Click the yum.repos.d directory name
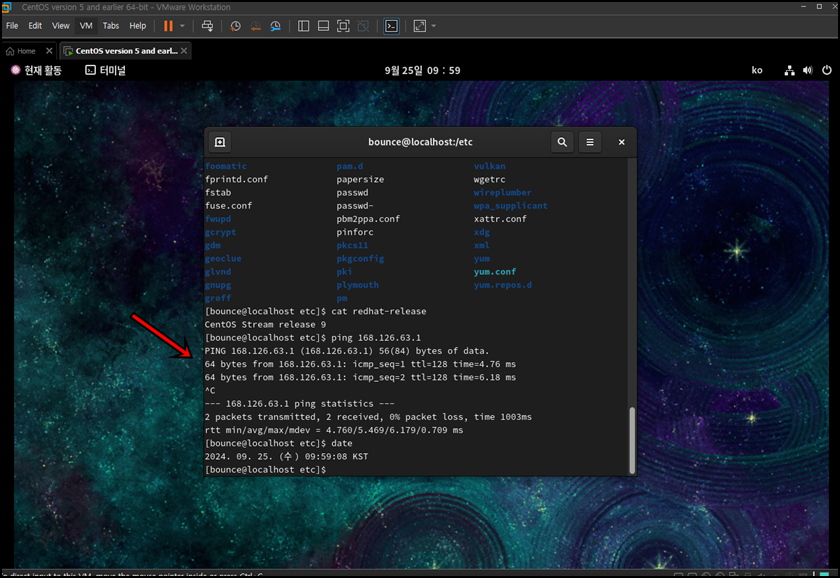 coord(503,285)
